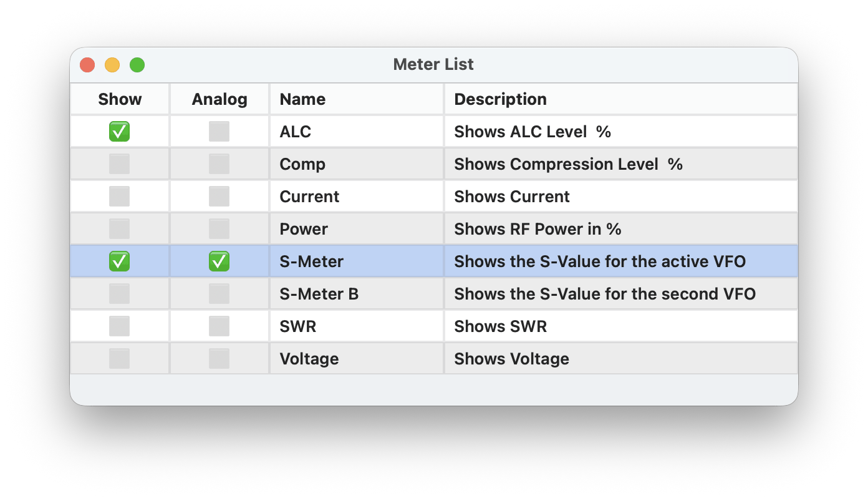Uncheck the Show checkbox for ALC

[x=119, y=132]
